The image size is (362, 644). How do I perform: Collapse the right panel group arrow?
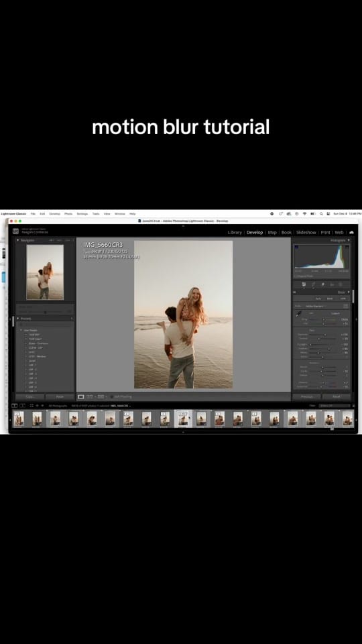coord(356,319)
